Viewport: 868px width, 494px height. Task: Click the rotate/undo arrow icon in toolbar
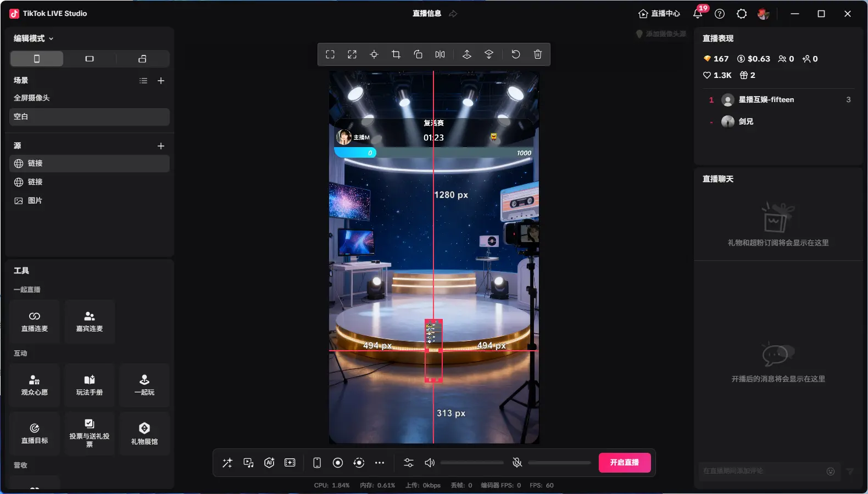pos(515,54)
